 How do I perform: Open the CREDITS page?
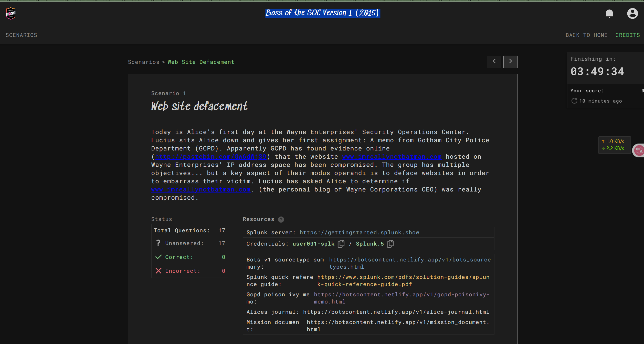point(628,35)
